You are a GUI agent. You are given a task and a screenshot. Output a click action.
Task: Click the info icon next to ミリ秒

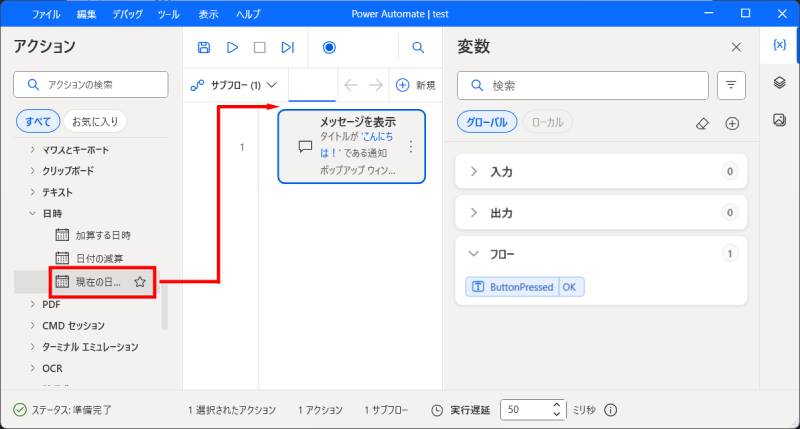pyautogui.click(x=610, y=410)
